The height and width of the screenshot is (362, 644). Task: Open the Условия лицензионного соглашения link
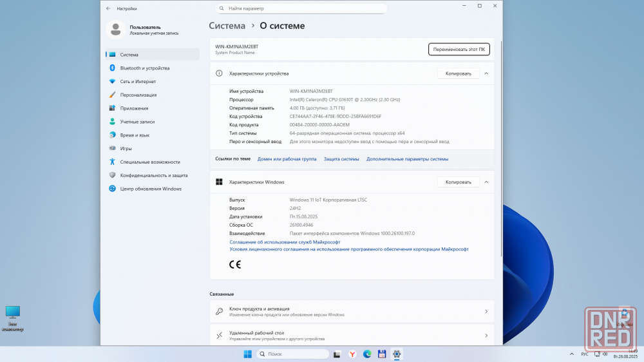pyautogui.click(x=348, y=249)
